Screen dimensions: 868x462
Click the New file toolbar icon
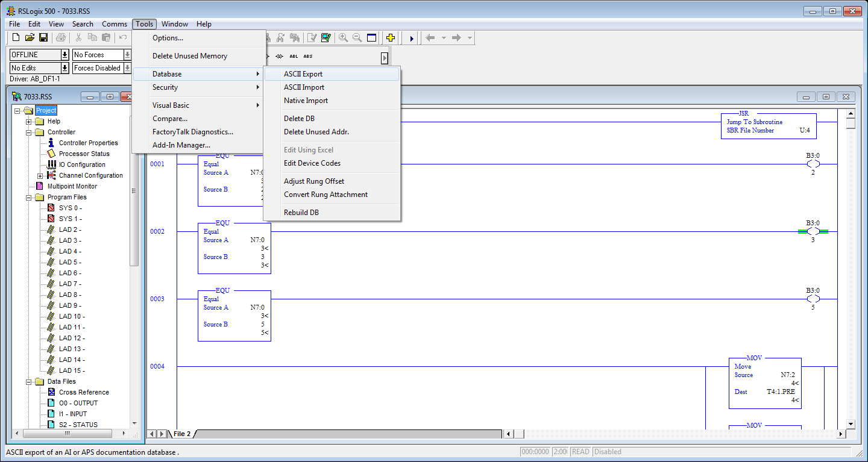coord(16,37)
